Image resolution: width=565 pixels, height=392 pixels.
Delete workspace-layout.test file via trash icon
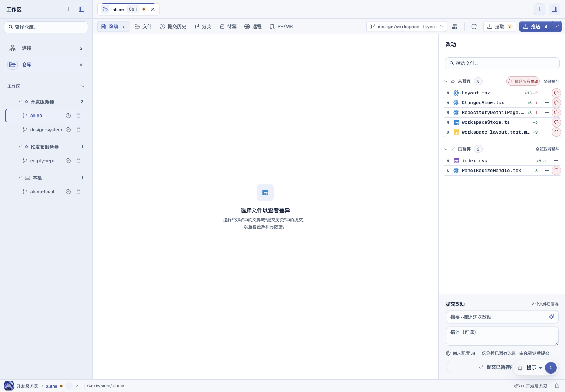point(556,132)
